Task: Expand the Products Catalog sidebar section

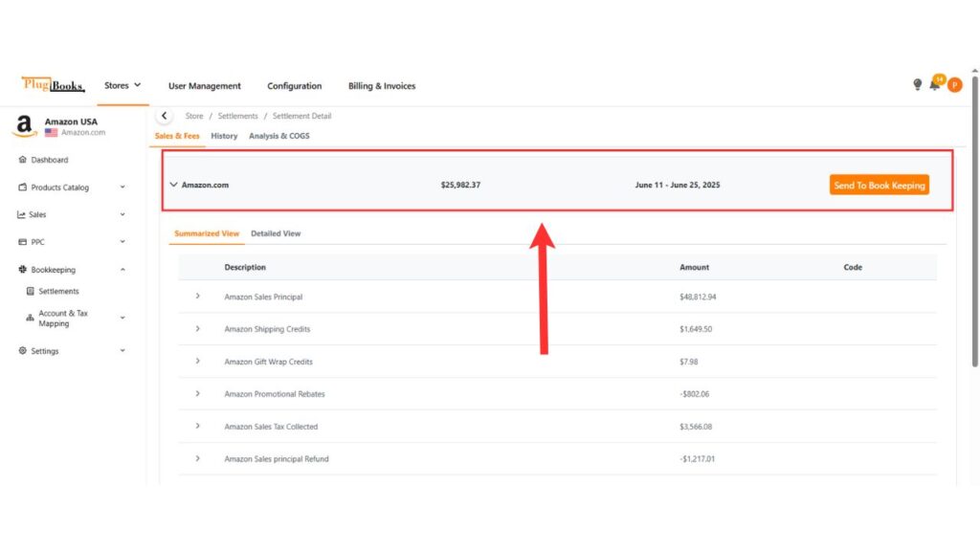Action: tap(122, 187)
